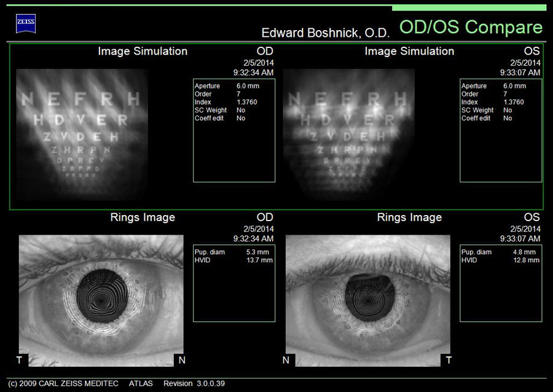Viewport: 553px width, 392px height.
Task: Click the N marker on OS rings image
Action: point(286,360)
